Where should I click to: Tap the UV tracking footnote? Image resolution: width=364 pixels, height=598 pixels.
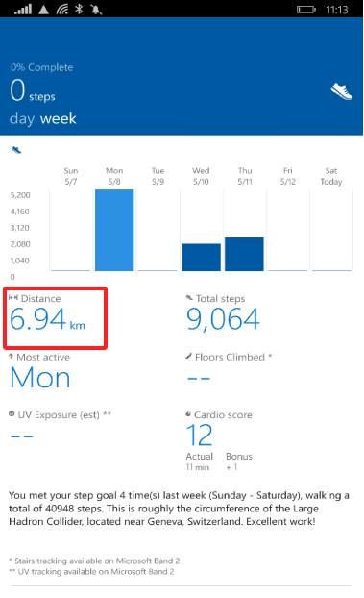(91, 571)
